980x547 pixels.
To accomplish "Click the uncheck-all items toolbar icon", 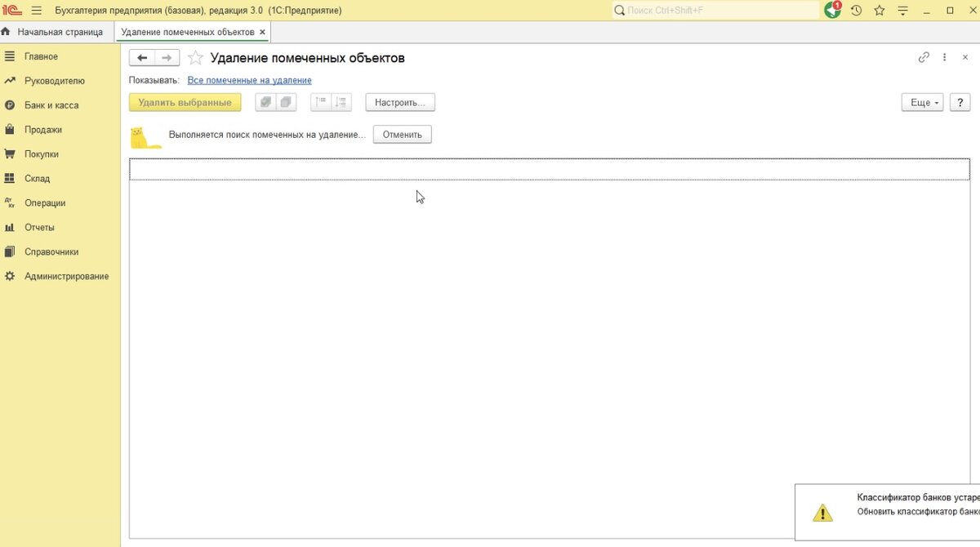I will coord(286,103).
